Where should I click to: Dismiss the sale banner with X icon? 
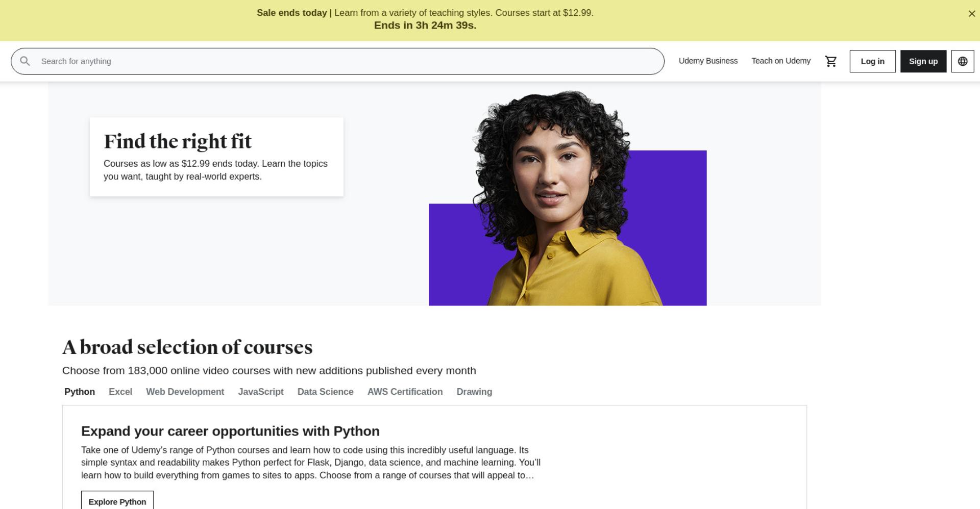point(972,14)
